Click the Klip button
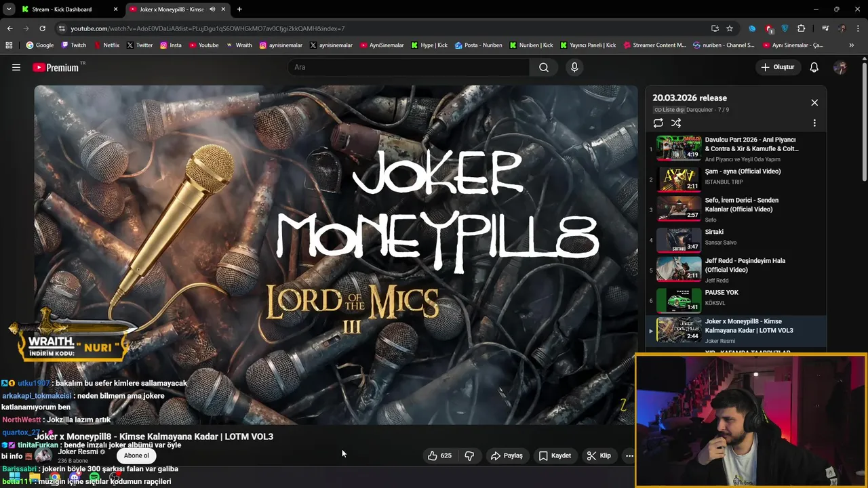This screenshot has height=488, width=868. pos(599,455)
